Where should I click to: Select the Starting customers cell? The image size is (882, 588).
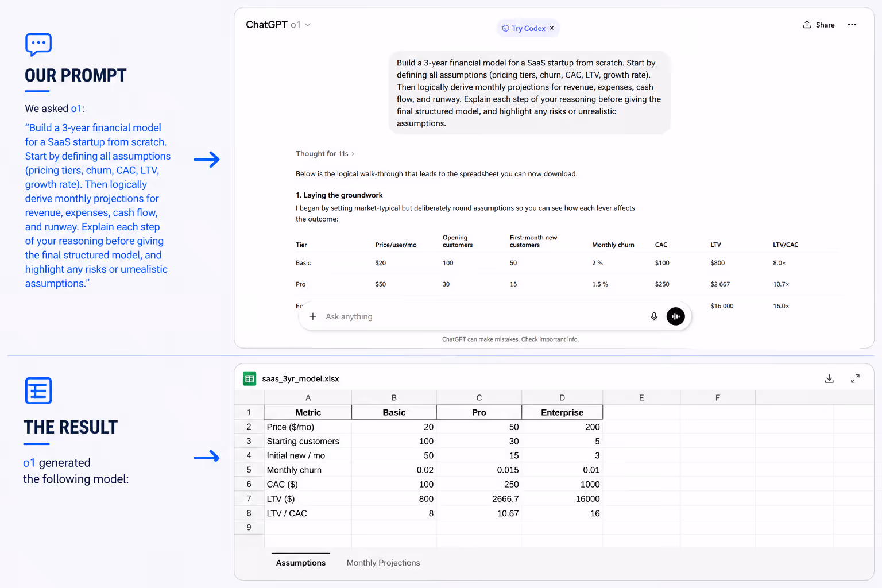[x=308, y=441]
